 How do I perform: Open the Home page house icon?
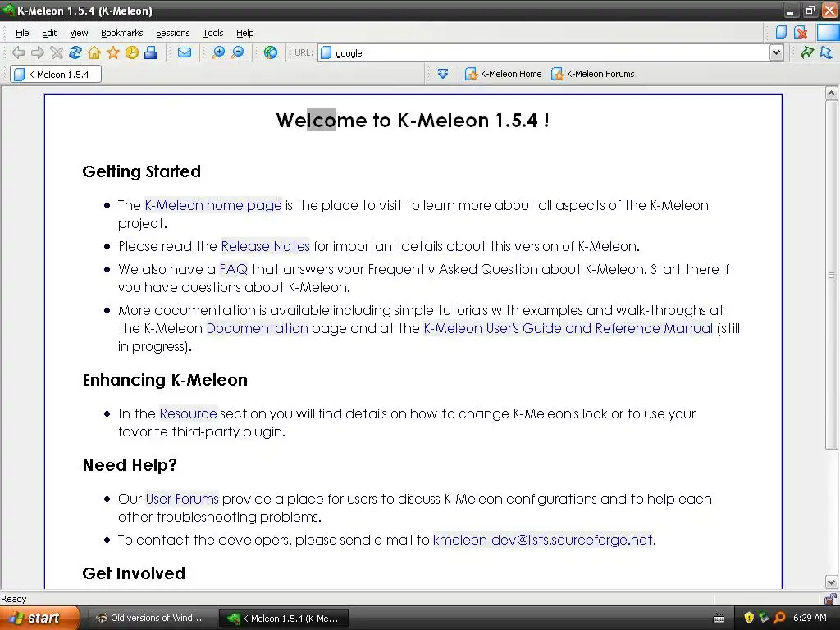pyautogui.click(x=94, y=52)
